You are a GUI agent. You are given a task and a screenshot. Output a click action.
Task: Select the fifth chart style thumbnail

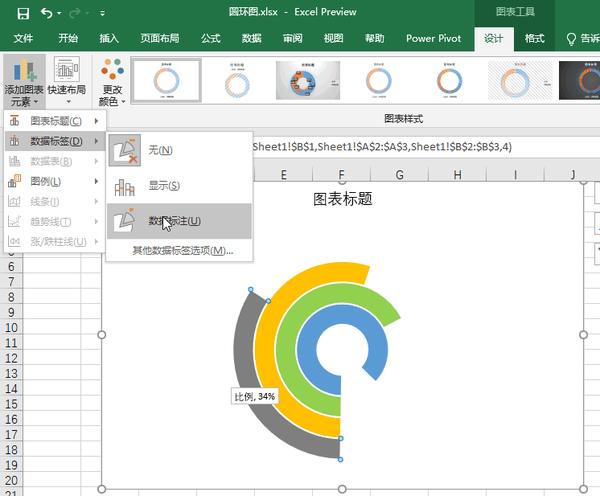tap(450, 80)
